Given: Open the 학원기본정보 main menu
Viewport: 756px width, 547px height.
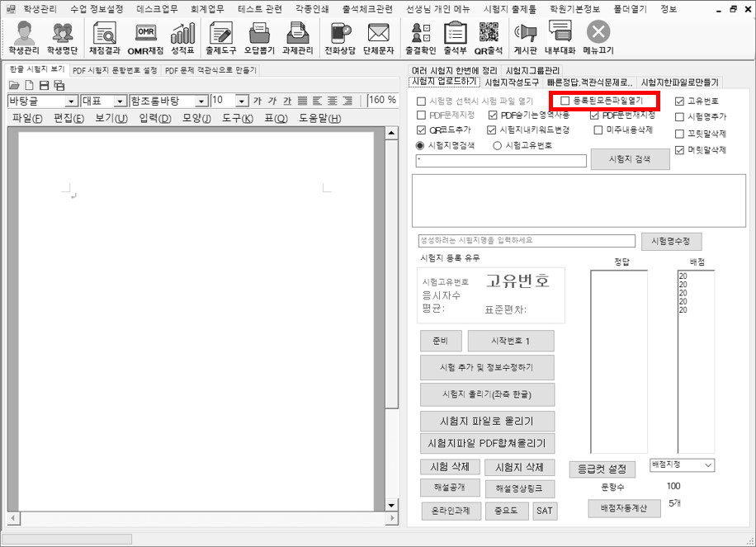Looking at the screenshot, I should pos(574,9).
